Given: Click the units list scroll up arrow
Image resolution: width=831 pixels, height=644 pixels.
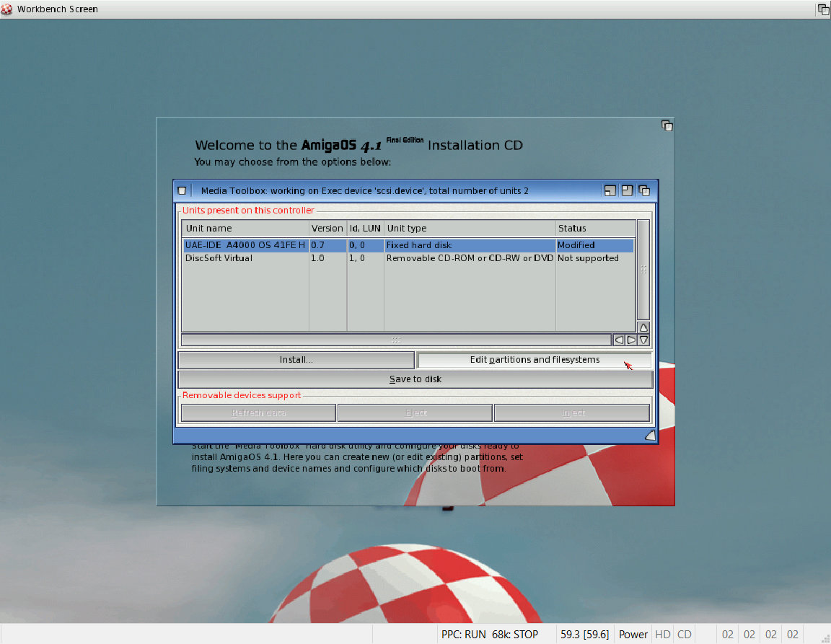Looking at the screenshot, I should [x=643, y=327].
